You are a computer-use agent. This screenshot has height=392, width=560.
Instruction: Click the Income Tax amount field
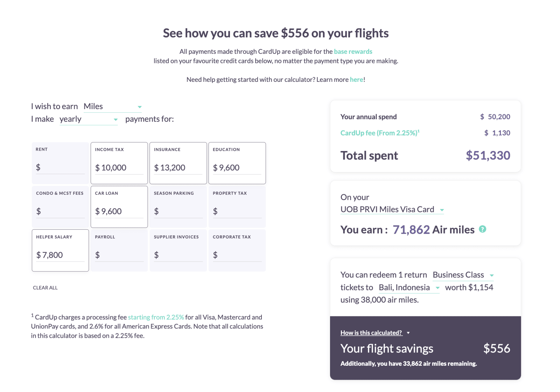click(x=119, y=168)
